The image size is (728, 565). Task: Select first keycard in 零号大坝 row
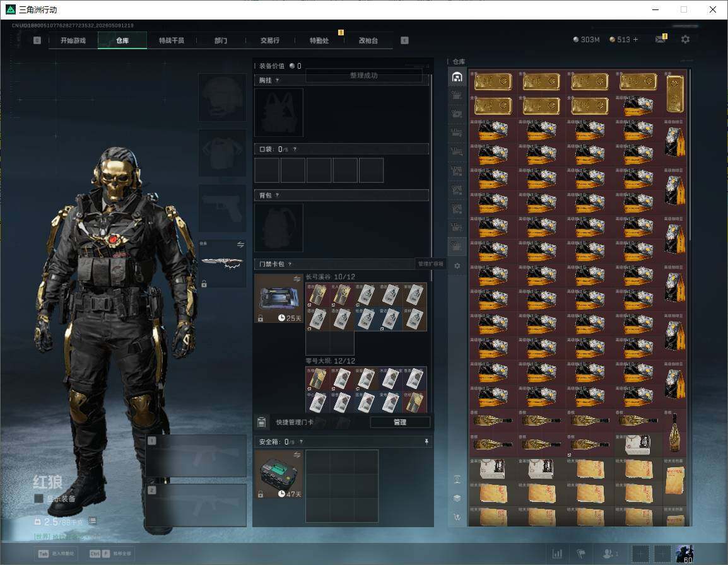pyautogui.click(x=317, y=380)
